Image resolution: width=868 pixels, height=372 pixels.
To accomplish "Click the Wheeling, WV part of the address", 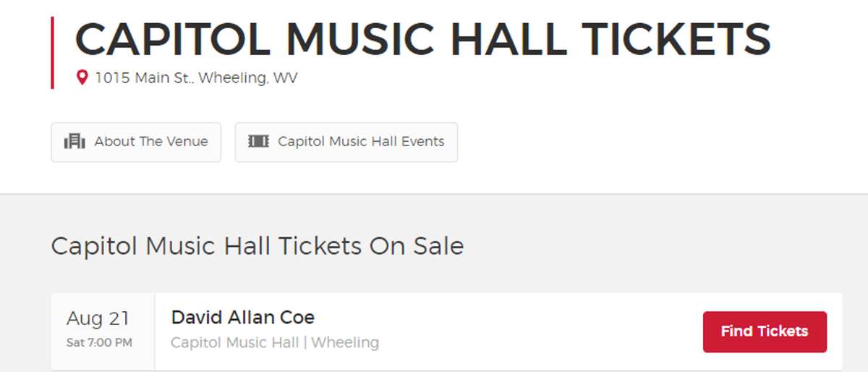I will pos(247,77).
